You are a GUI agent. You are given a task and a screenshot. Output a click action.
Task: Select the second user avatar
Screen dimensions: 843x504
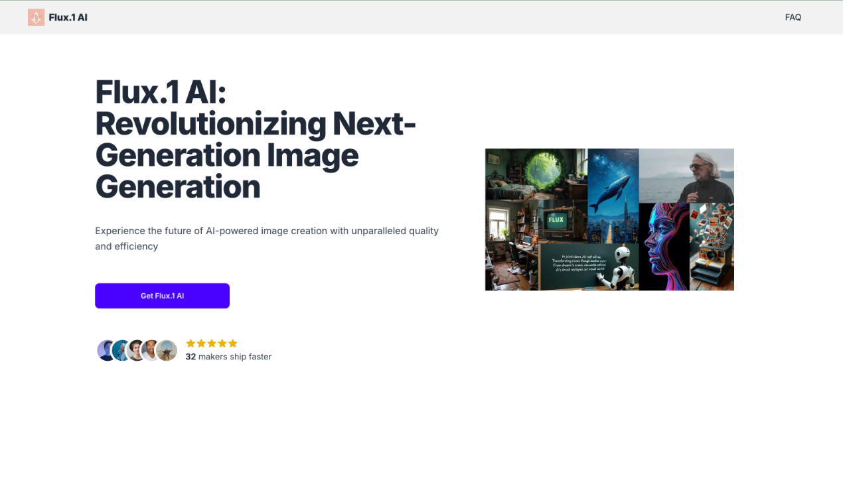[x=121, y=350]
